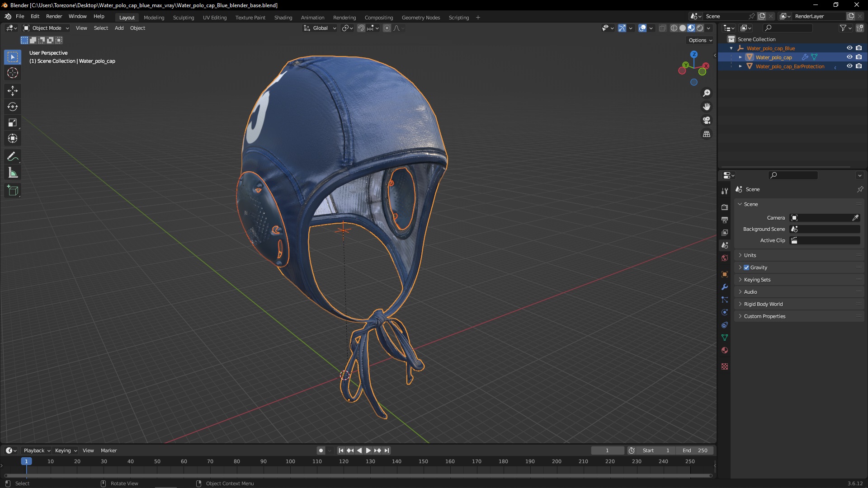Click the current frame number field
The height and width of the screenshot is (488, 868).
(x=607, y=450)
